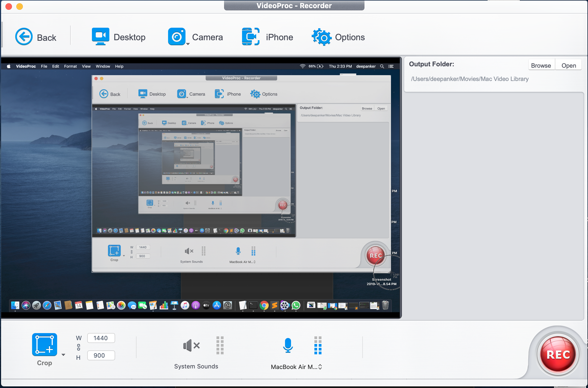Image resolution: width=588 pixels, height=388 pixels.
Task: Click WhatsApp icon in the preview dock
Action: [x=296, y=305]
